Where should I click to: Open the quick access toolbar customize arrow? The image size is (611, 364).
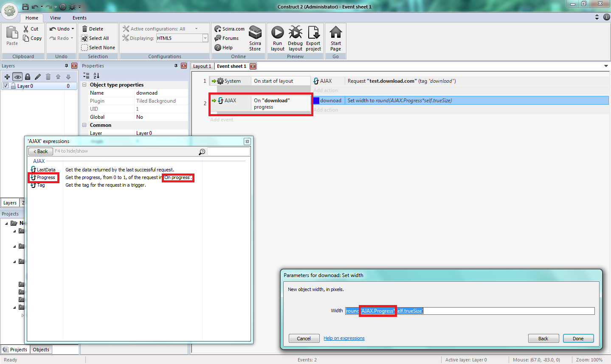(79, 7)
